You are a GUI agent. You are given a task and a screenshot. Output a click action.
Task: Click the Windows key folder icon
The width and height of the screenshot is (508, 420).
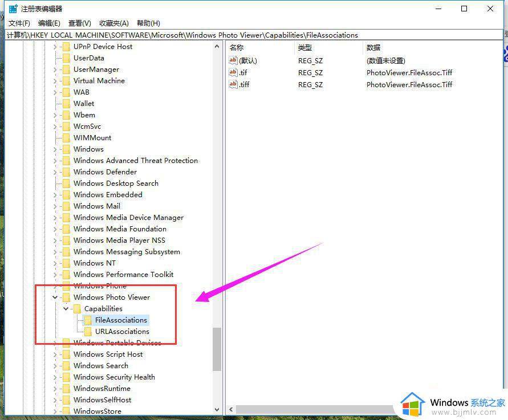click(x=66, y=149)
